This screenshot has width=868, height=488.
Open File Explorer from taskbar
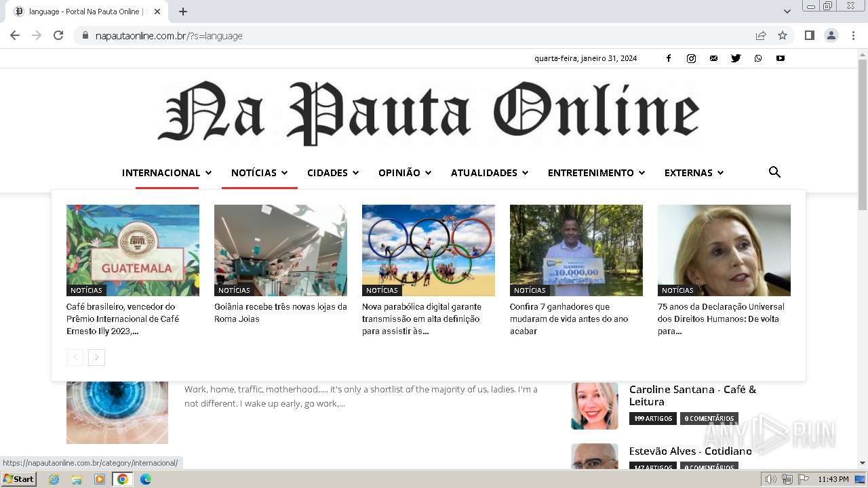coord(77,479)
